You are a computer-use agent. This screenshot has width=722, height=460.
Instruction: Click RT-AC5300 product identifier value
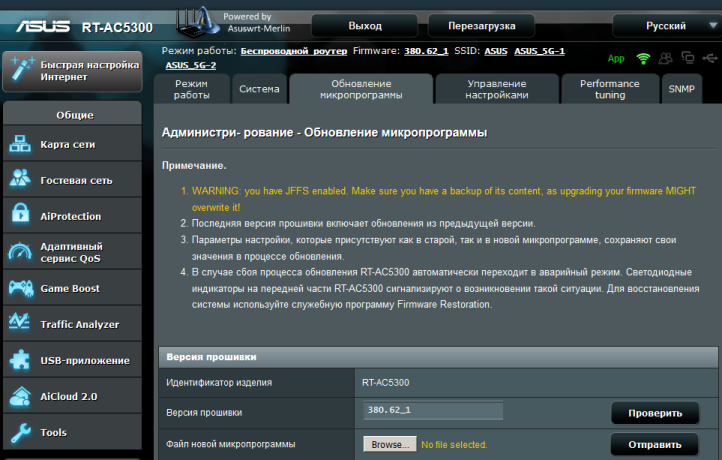pos(385,383)
